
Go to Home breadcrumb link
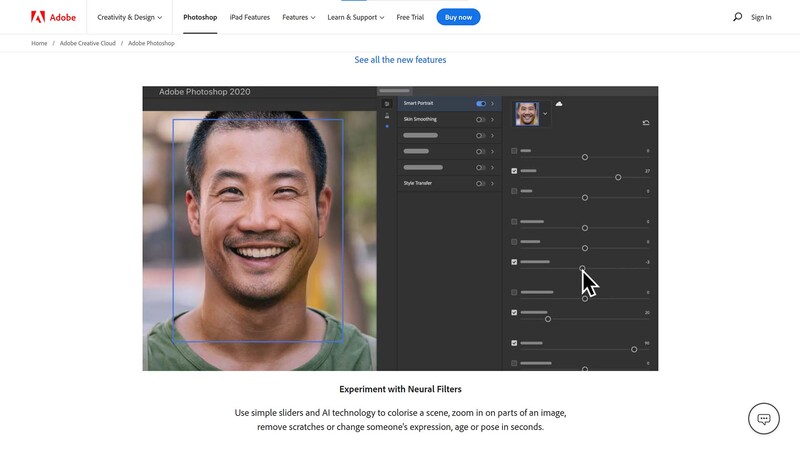pyautogui.click(x=39, y=43)
